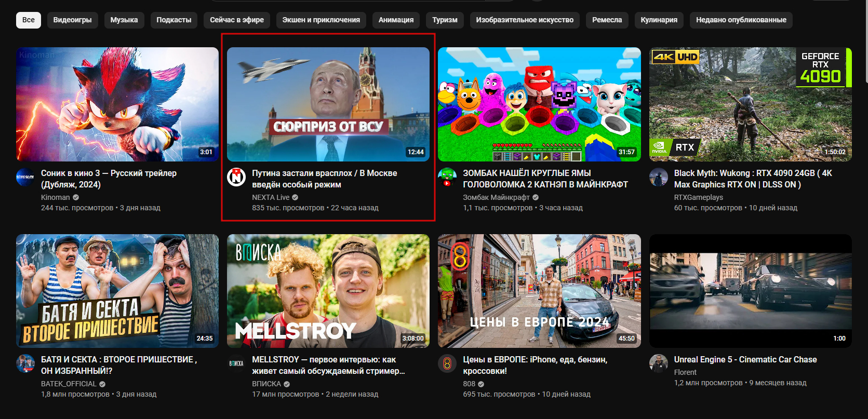Open the Зомбак Майнкрафт channel avatar
Viewport: 868px width, 419px height.
click(447, 177)
